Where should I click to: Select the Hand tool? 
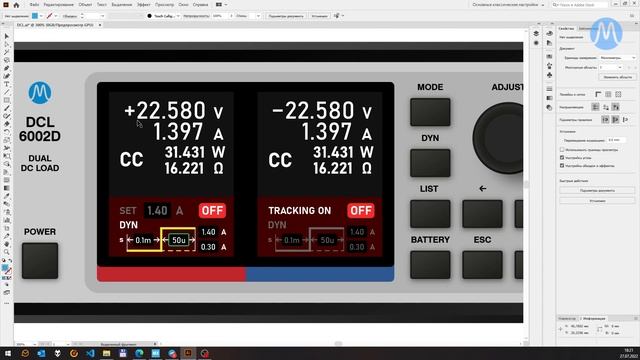7,244
